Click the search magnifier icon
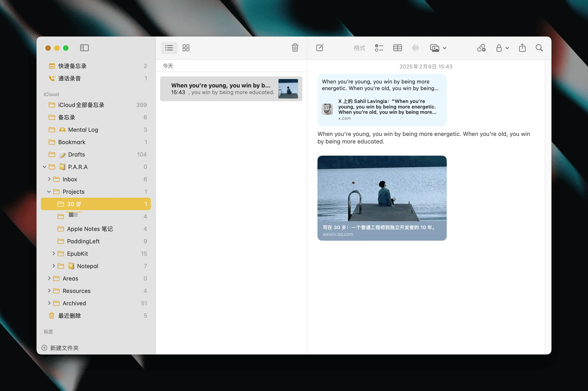This screenshot has width=588, height=391. pyautogui.click(x=539, y=48)
